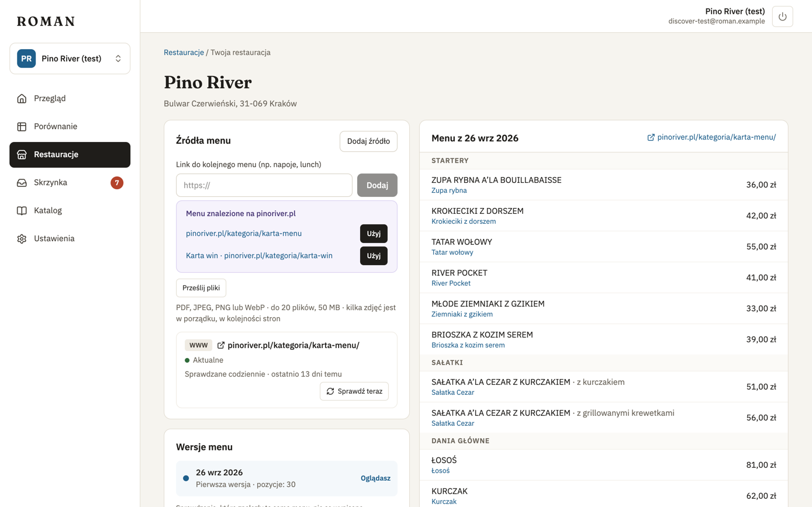This screenshot has height=507, width=812.
Task: Click the River Pocket catalog link
Action: coord(451,283)
